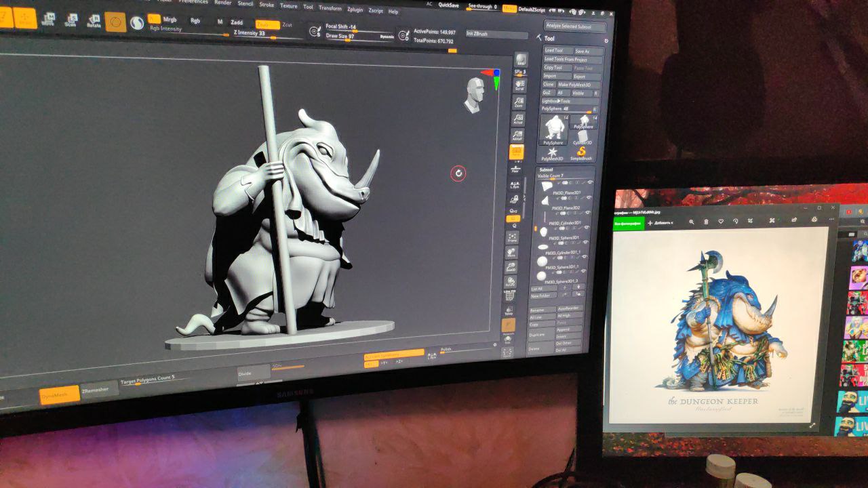Image resolution: width=868 pixels, height=488 pixels.
Task: Click the orange Draw mode button
Action: tap(25, 18)
